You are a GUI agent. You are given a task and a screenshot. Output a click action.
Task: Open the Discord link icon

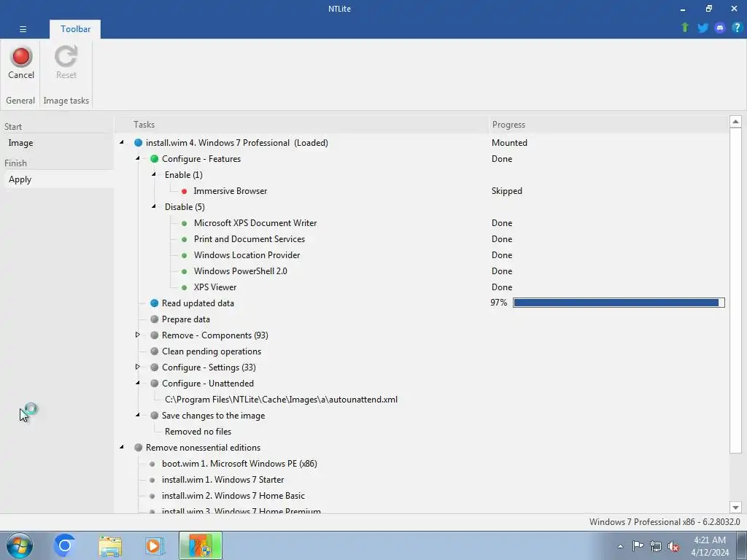point(720,28)
